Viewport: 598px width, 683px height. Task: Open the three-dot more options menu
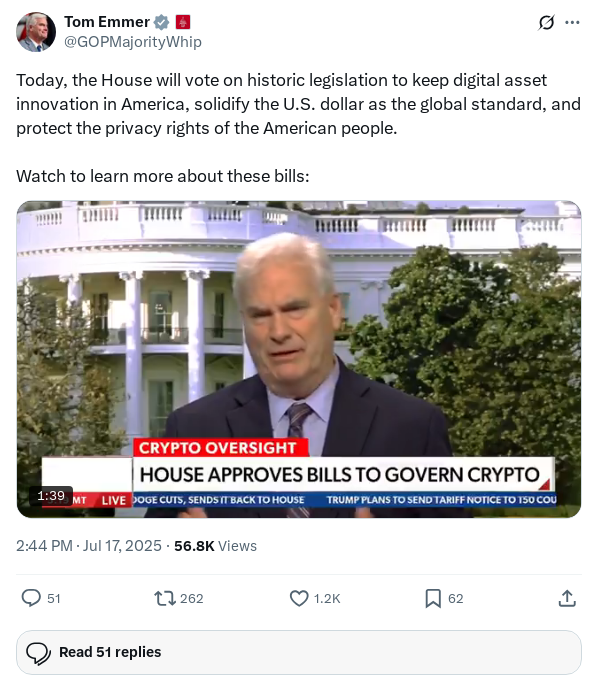[x=572, y=22]
